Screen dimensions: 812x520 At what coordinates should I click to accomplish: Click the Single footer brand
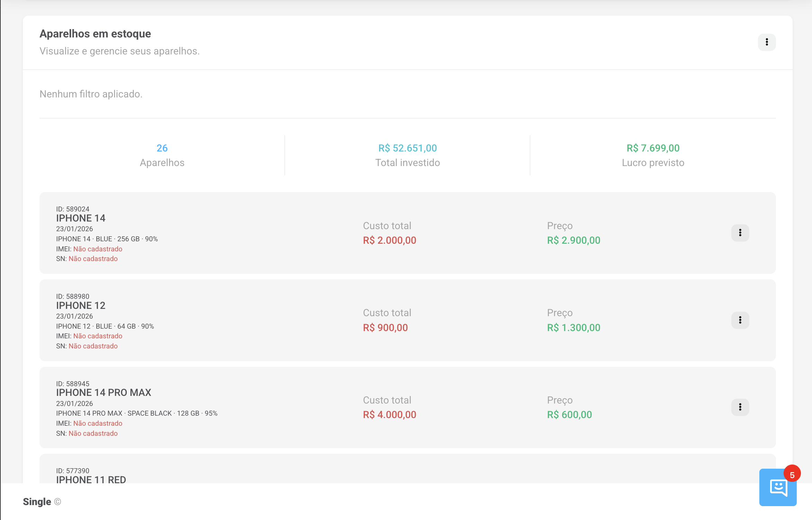pyautogui.click(x=37, y=502)
